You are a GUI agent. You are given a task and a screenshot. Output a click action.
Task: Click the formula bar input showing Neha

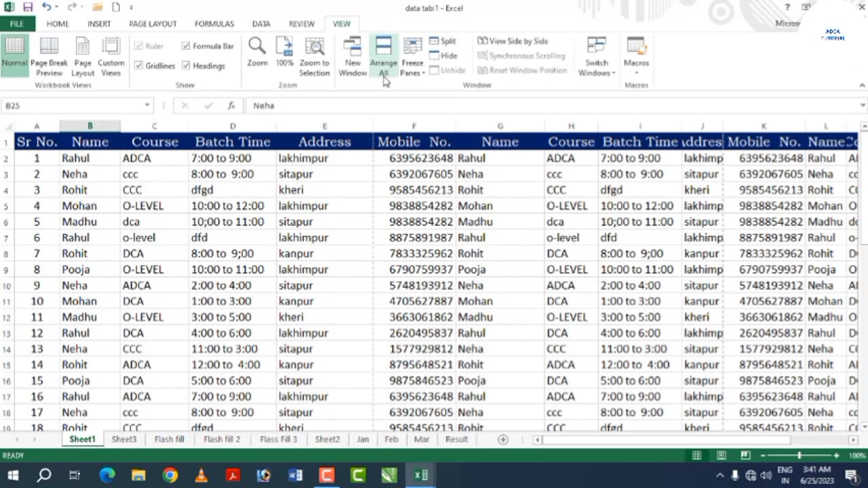pyautogui.click(x=553, y=106)
